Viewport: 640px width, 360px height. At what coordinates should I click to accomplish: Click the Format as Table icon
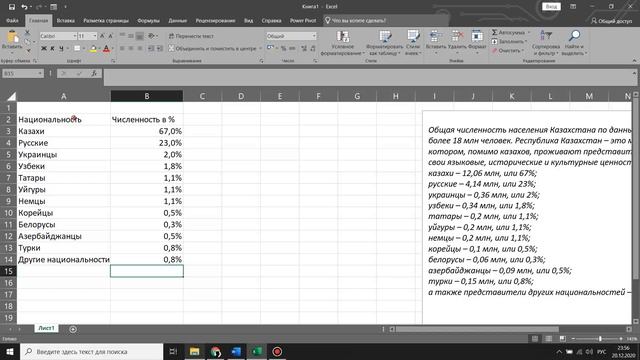pos(385,37)
